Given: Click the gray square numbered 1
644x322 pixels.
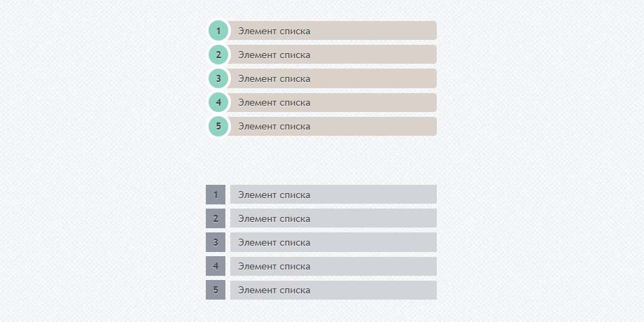Looking at the screenshot, I should pyautogui.click(x=216, y=195).
